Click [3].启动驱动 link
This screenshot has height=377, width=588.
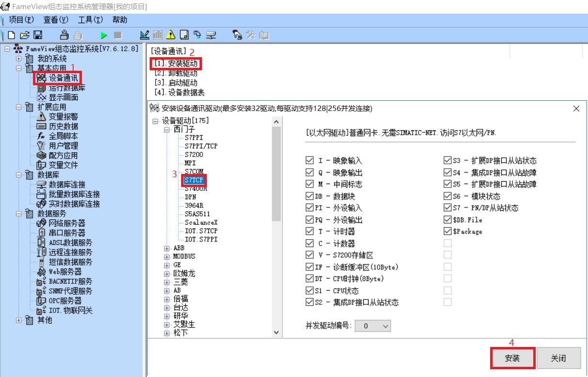[x=176, y=83]
